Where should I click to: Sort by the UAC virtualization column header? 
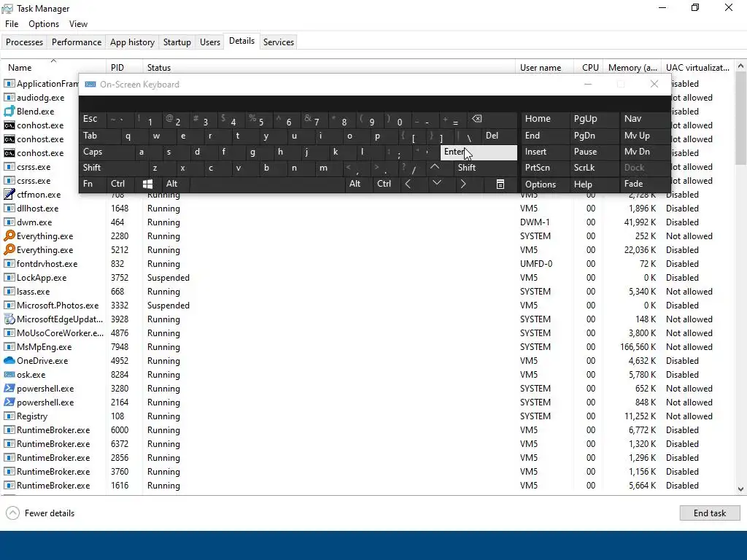point(697,68)
